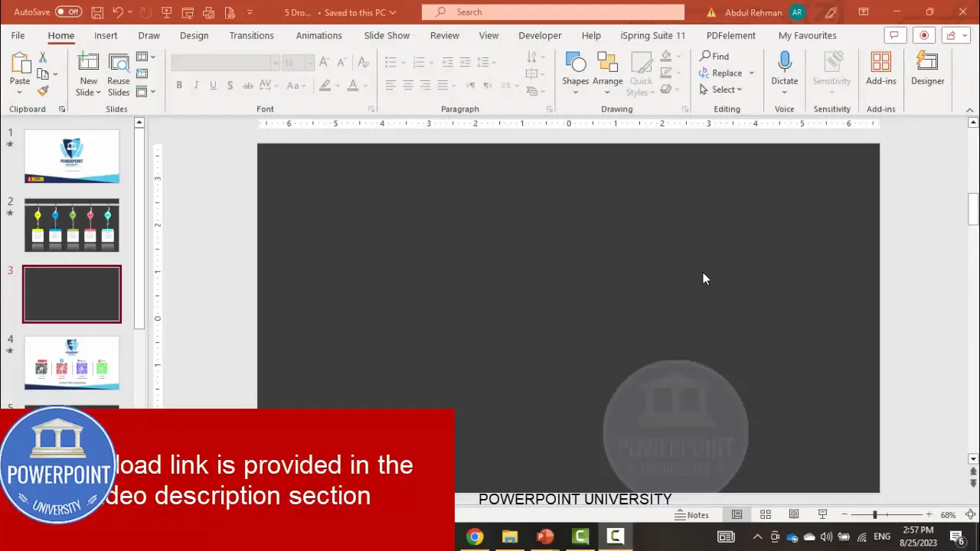Reset the slide layout icon

point(142,74)
